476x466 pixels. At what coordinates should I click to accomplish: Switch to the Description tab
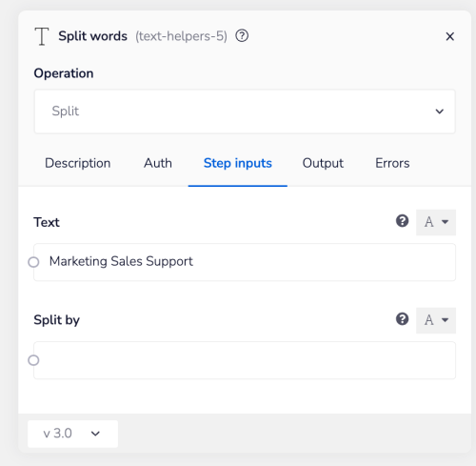coord(78,163)
